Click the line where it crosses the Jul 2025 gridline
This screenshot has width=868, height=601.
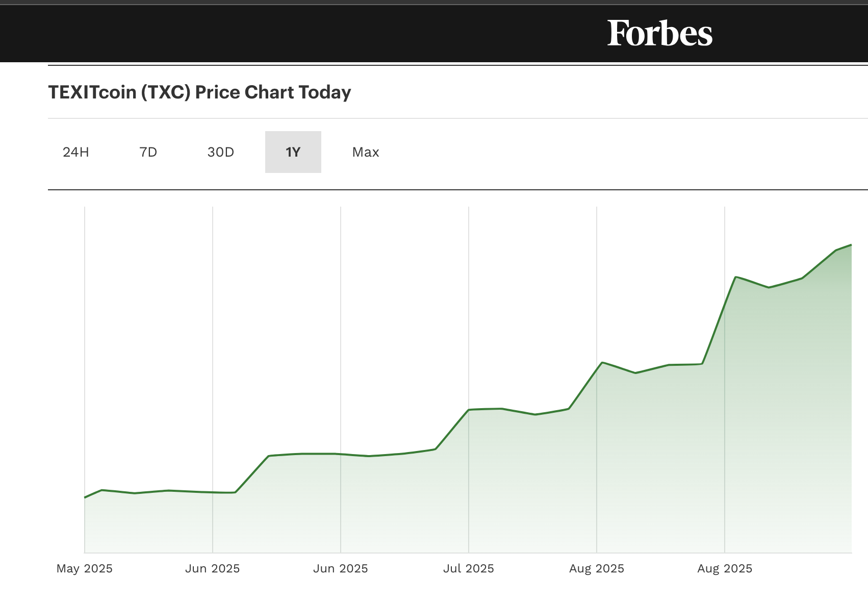point(469,410)
